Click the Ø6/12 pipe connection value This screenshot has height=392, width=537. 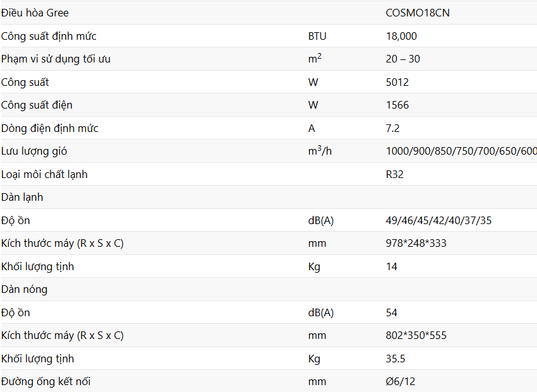point(400,381)
